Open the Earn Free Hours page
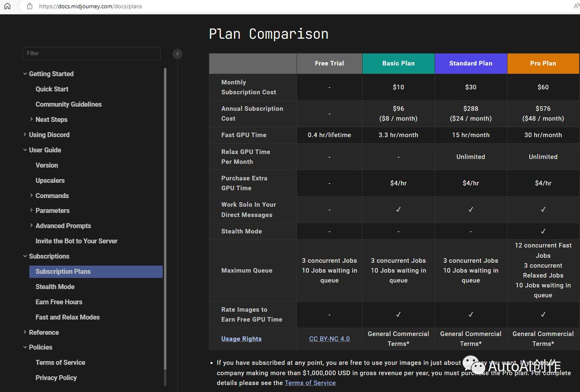 59,302
